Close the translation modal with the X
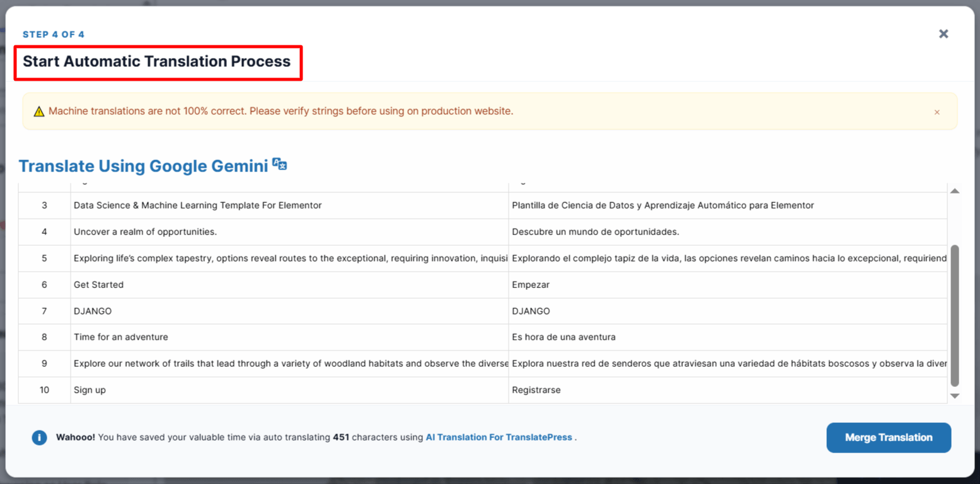980x484 pixels. pyautogui.click(x=943, y=34)
